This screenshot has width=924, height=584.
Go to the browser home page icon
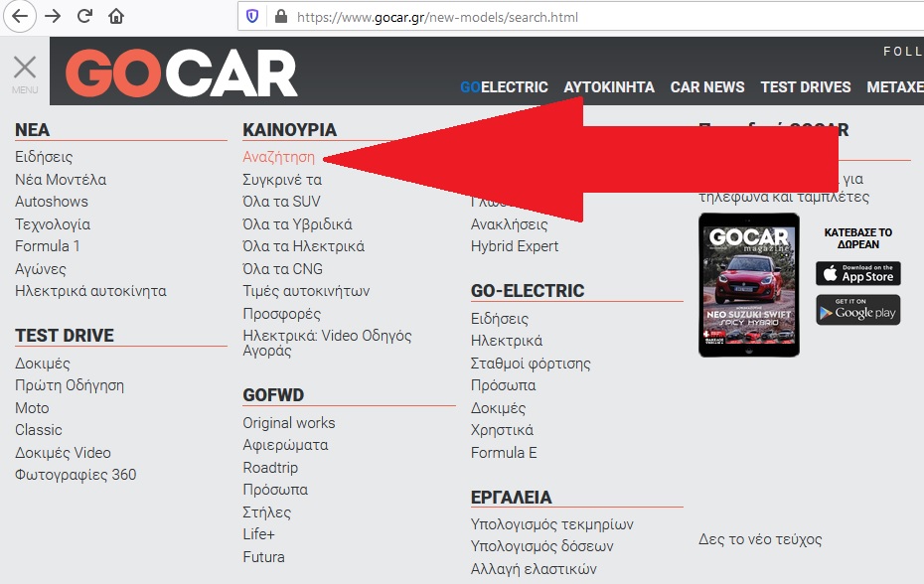click(x=116, y=16)
